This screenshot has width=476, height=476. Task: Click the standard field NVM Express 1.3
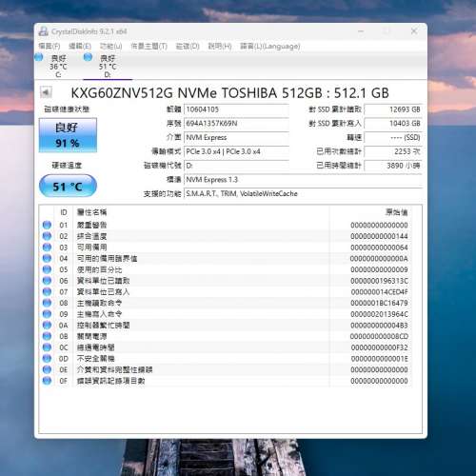point(303,180)
